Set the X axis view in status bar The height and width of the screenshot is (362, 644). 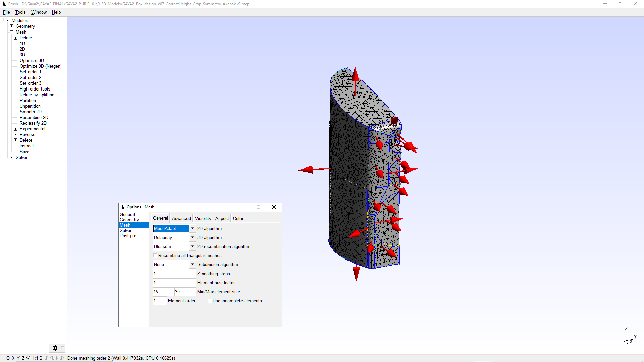tap(13, 358)
